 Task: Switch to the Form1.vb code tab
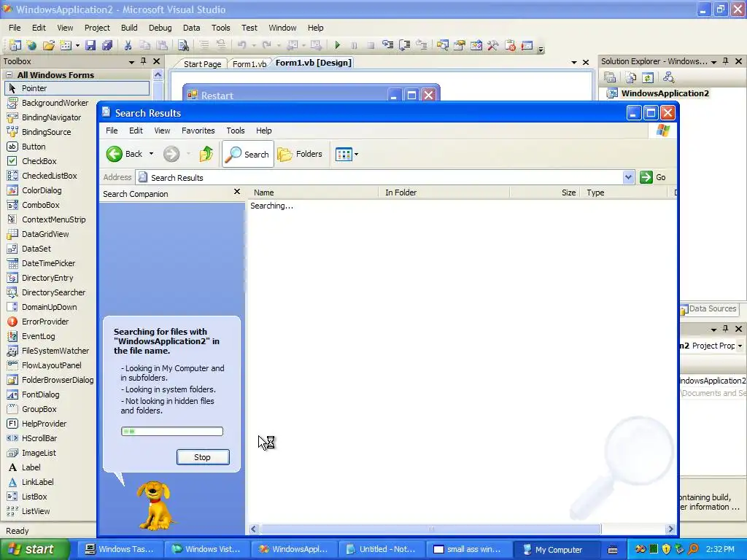[x=249, y=64]
